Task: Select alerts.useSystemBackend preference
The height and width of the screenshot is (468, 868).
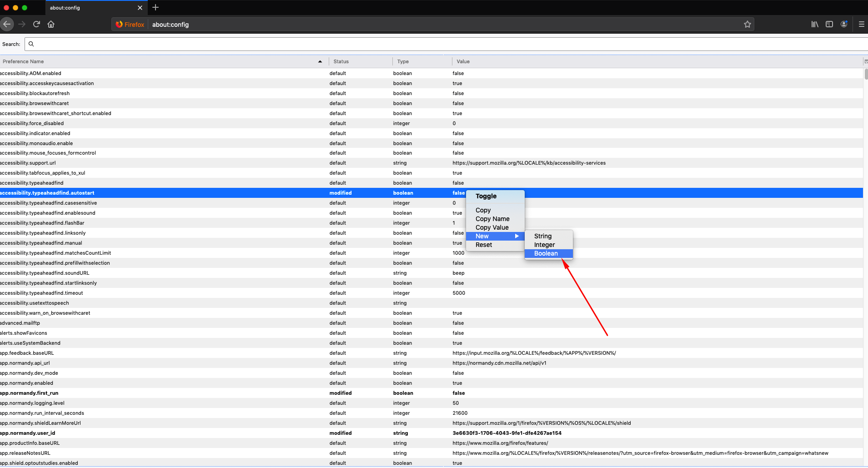Action: coord(431,343)
